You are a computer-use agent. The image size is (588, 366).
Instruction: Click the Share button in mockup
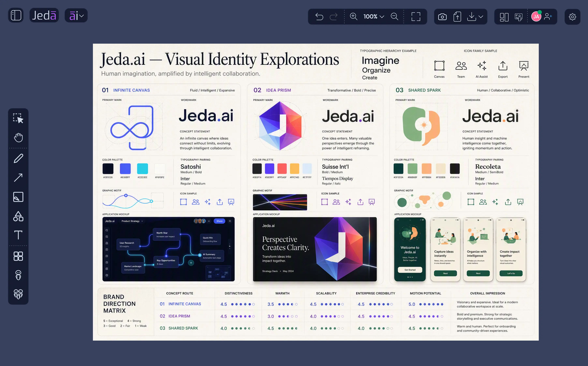pyautogui.click(x=220, y=221)
